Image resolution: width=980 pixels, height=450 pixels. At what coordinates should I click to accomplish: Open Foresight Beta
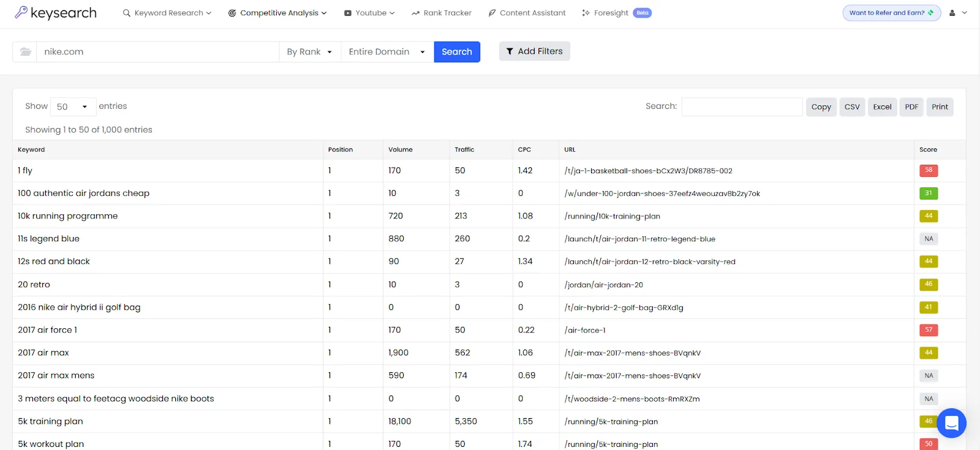coord(617,13)
